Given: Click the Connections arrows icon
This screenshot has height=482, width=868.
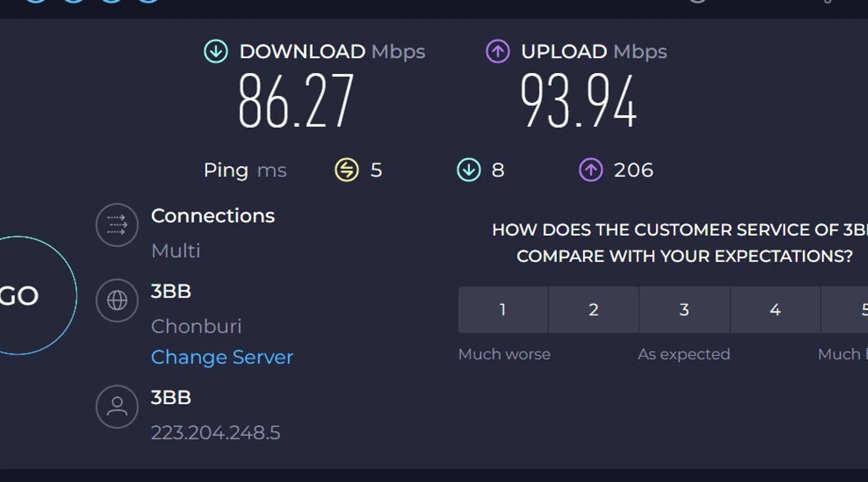Looking at the screenshot, I should tap(117, 225).
